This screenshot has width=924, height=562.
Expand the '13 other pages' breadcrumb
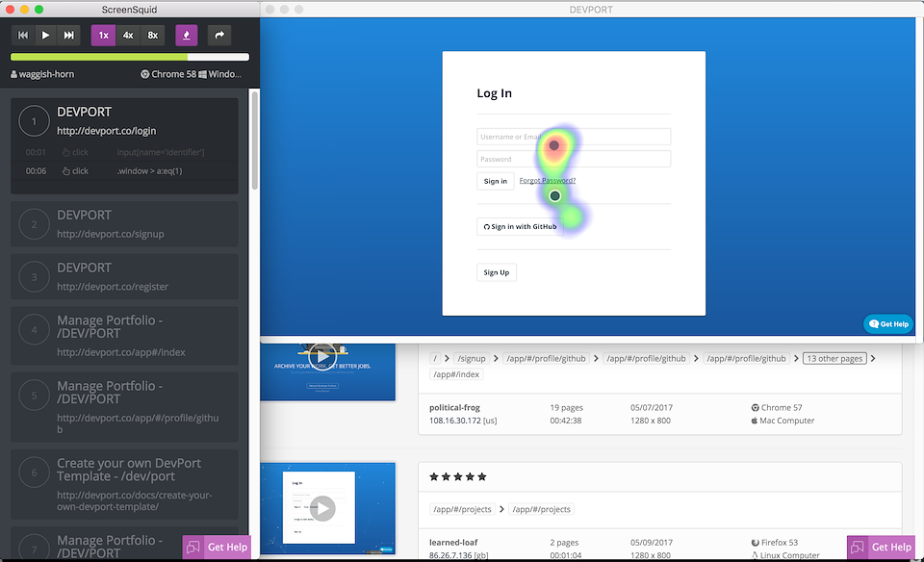[834, 359]
